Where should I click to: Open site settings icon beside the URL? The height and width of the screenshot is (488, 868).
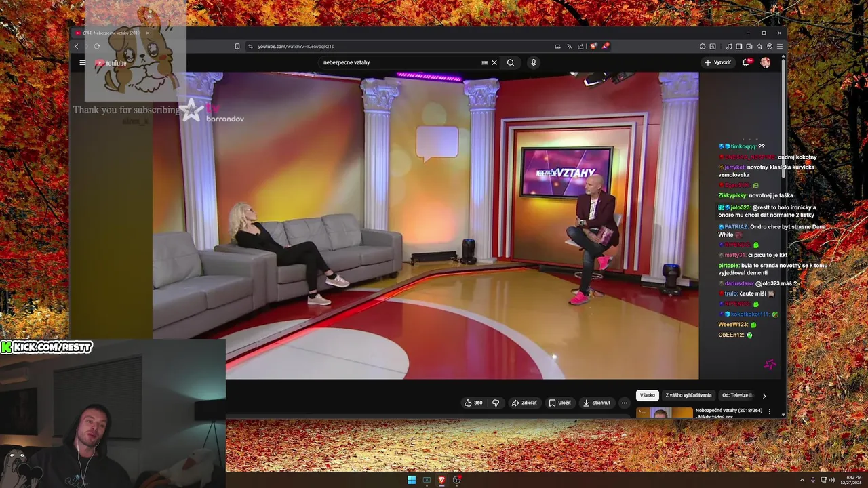(x=250, y=46)
